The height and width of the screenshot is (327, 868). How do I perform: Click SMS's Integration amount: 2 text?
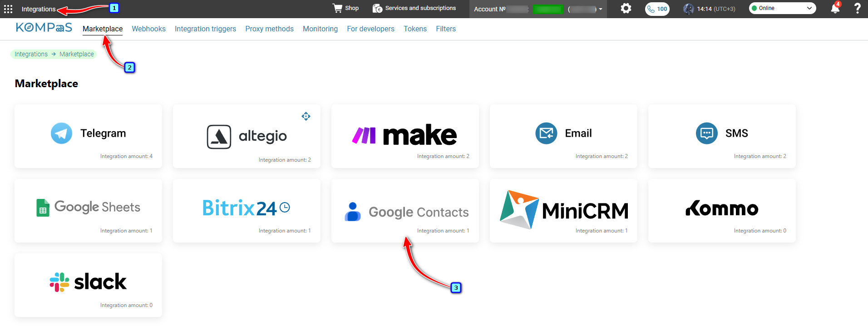click(x=760, y=156)
